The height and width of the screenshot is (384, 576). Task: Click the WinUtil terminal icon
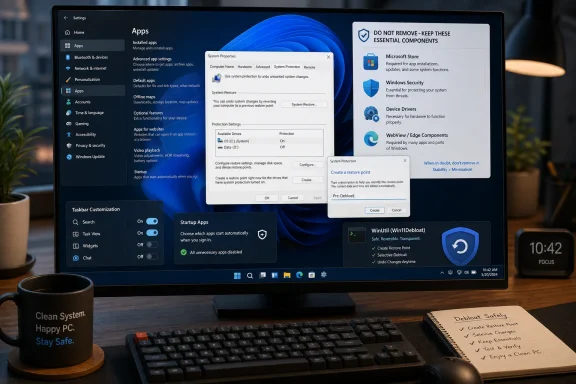tap(357, 235)
